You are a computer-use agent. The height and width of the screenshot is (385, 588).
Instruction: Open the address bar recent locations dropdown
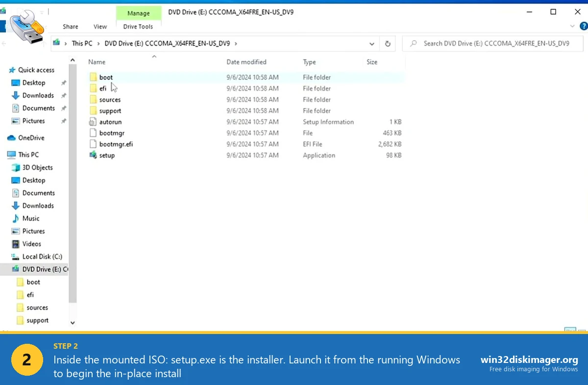tap(371, 43)
